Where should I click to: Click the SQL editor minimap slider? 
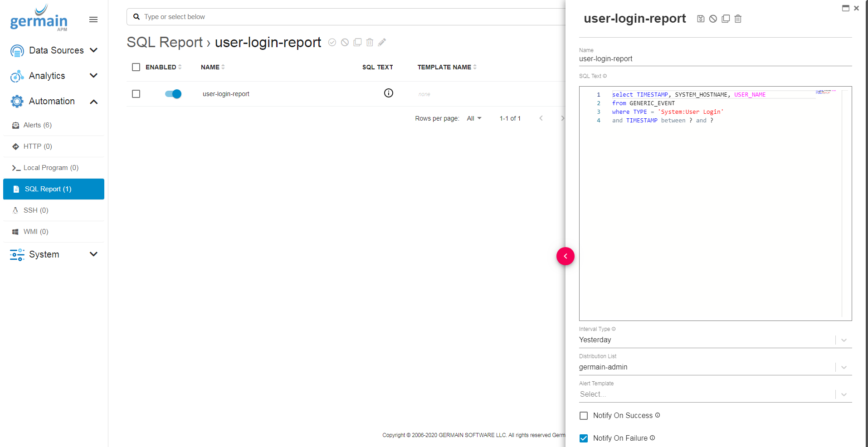pyautogui.click(x=825, y=92)
